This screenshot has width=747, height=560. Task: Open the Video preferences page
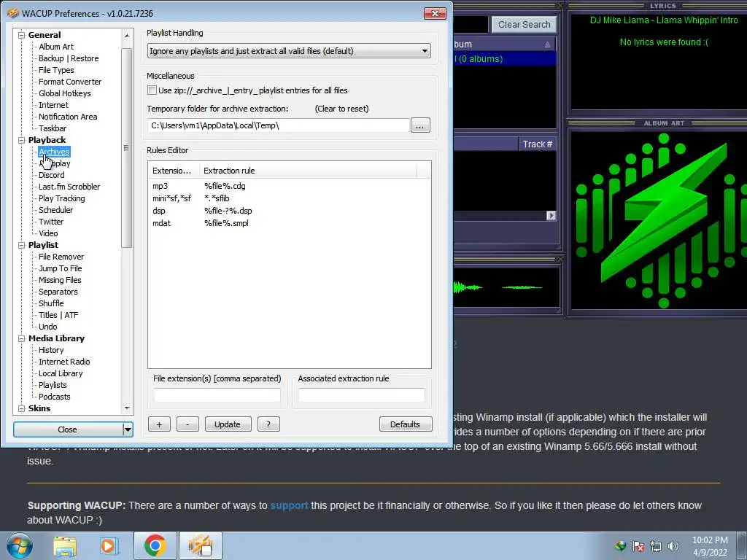click(x=48, y=233)
